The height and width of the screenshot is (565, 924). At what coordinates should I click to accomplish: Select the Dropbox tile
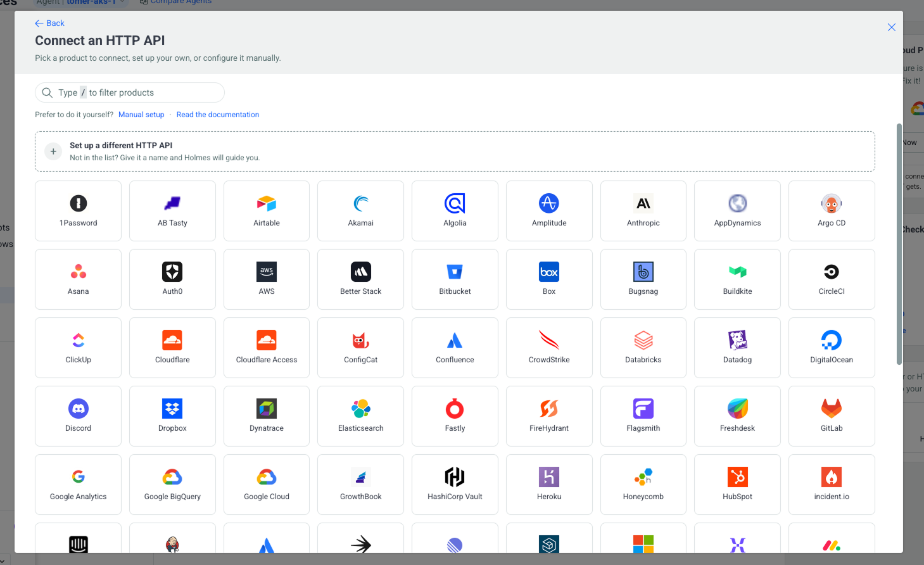[x=172, y=416]
